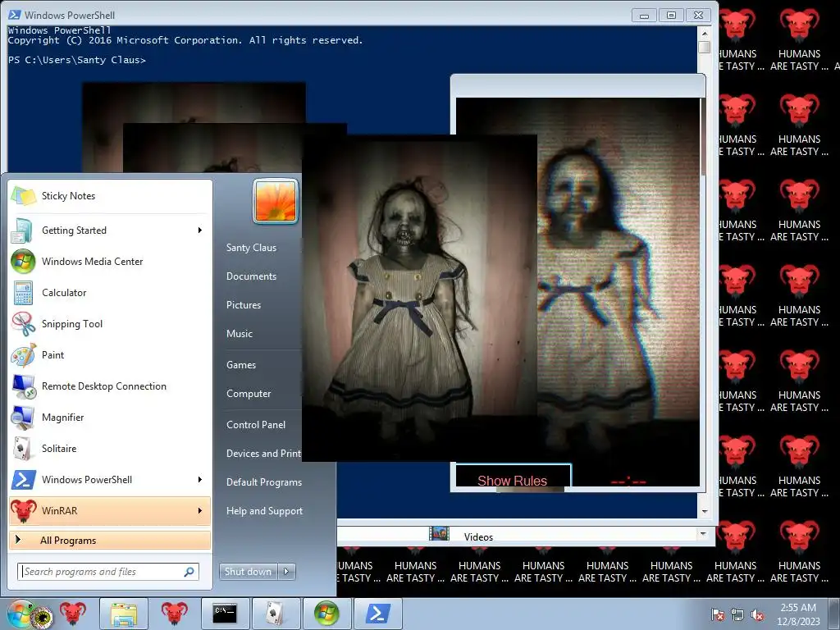
Task: Open the Videos dropdown arrow
Action: 702,533
